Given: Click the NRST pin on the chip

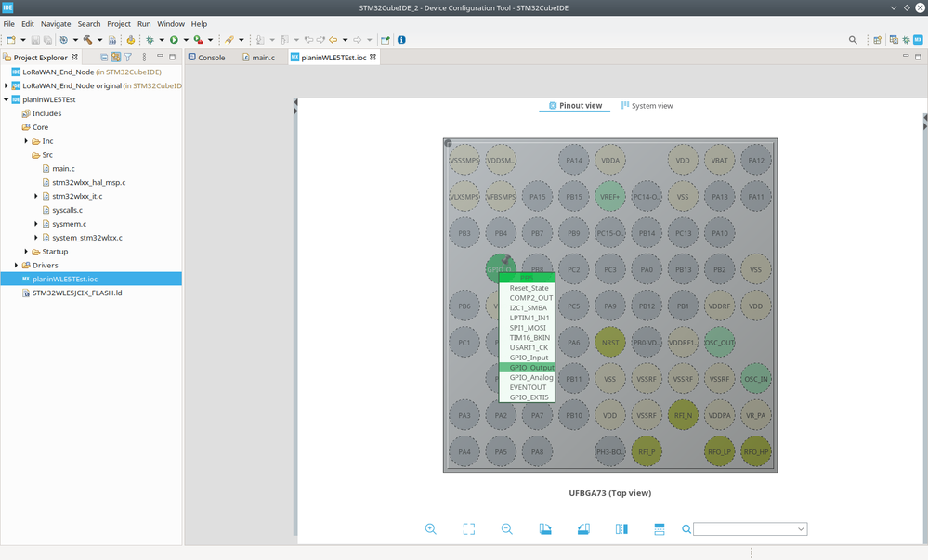Looking at the screenshot, I should coord(610,342).
